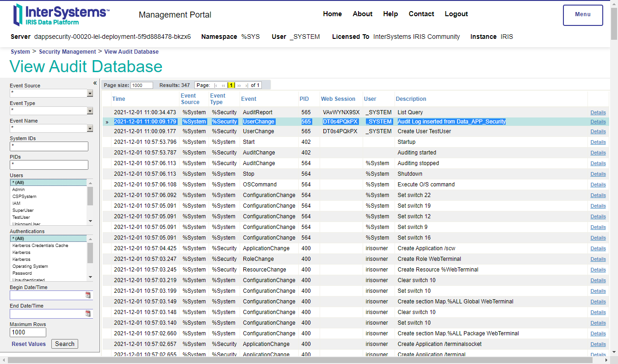Click the End Date/Time calendar icon

click(x=88, y=314)
